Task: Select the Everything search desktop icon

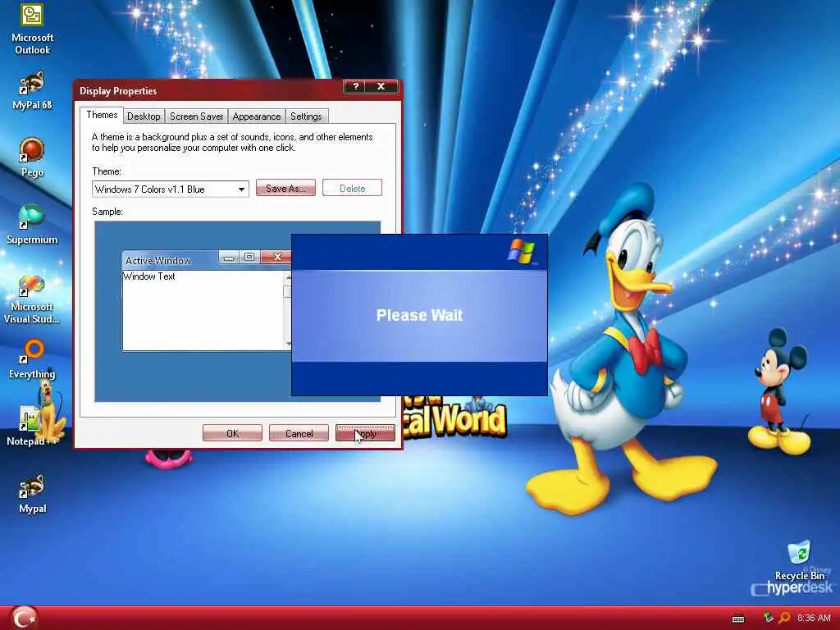Action: 32,359
